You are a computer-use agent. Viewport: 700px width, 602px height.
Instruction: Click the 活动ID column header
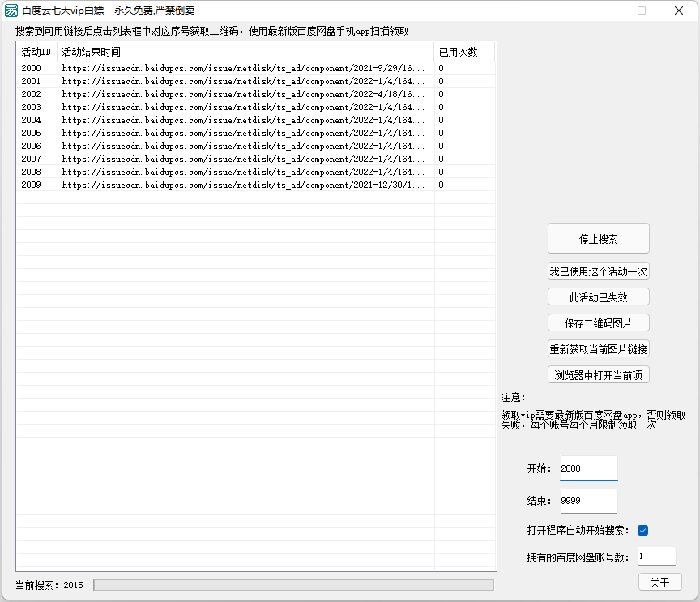[x=35, y=51]
